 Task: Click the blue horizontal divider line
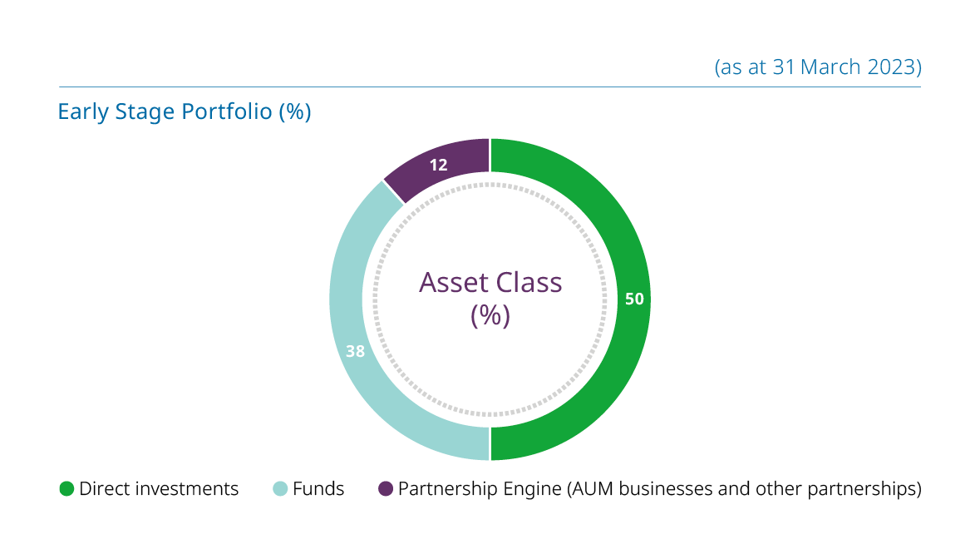[490, 87]
